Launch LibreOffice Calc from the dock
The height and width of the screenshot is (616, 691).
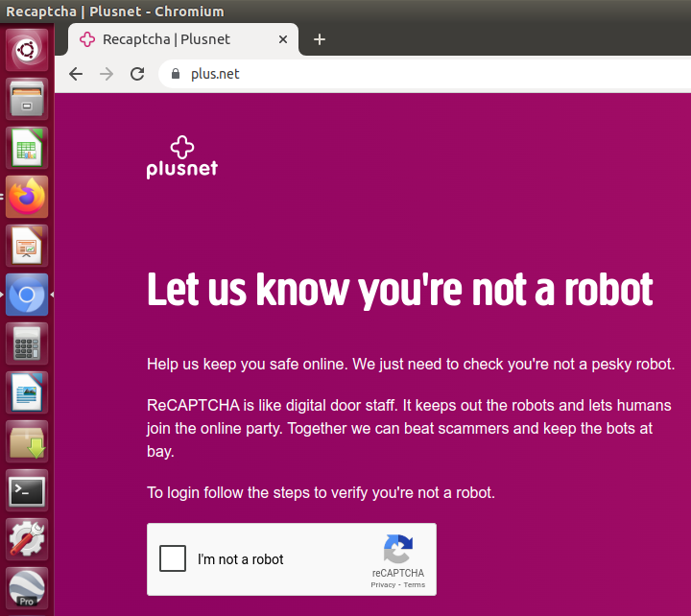(x=27, y=148)
